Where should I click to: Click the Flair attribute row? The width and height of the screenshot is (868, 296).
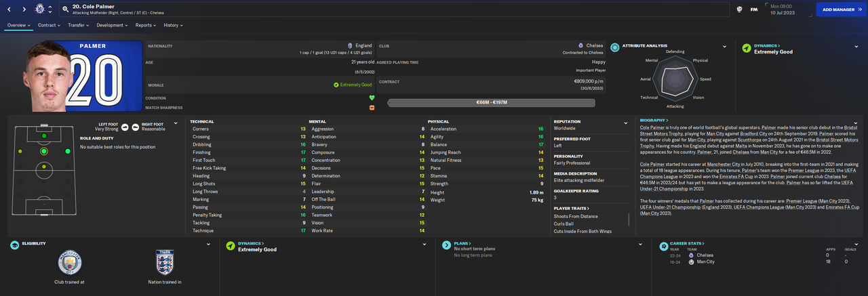[368, 183]
